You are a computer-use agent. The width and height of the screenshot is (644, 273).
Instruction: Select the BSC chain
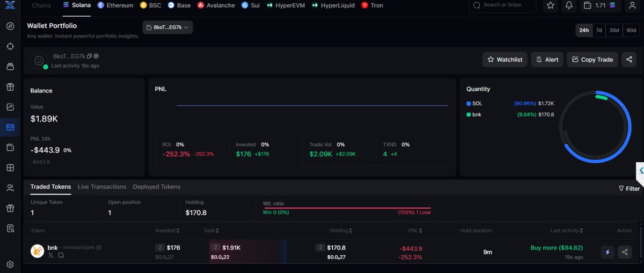[151, 5]
